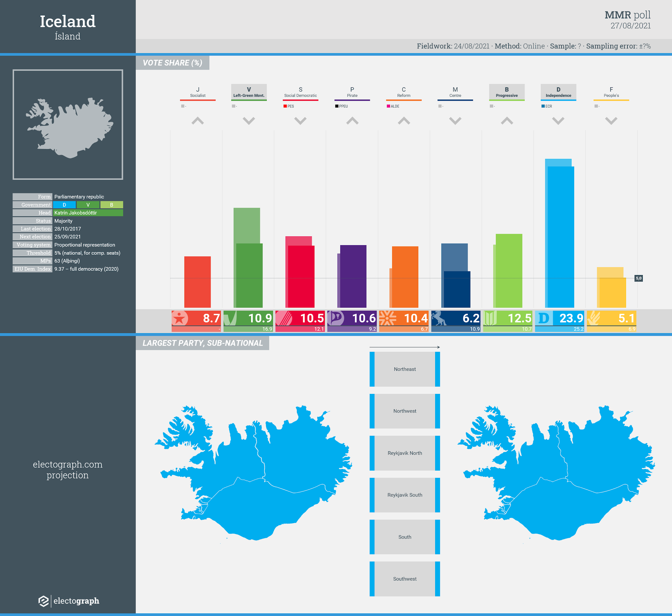Image resolution: width=672 pixels, height=616 pixels.
Task: Click the Social Democratic striped logo
Action: coord(284,318)
